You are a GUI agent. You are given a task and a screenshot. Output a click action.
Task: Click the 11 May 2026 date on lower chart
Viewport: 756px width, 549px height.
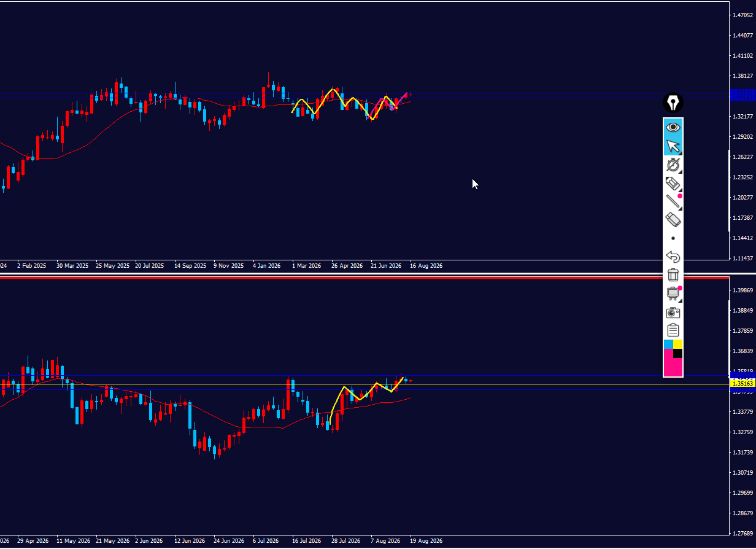(73, 541)
